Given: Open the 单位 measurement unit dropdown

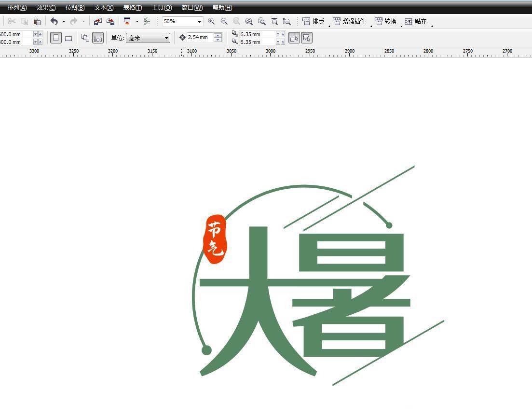Looking at the screenshot, I should point(166,38).
